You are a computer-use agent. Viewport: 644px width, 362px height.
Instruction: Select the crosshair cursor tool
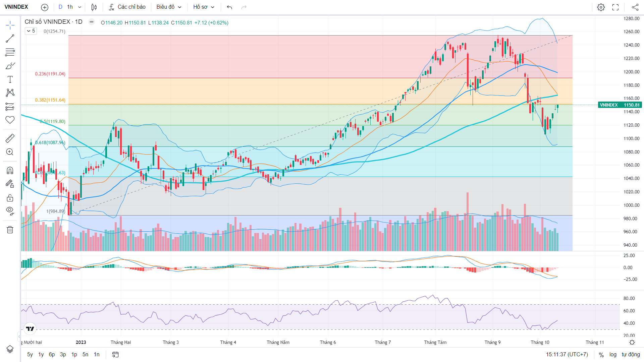point(10,25)
